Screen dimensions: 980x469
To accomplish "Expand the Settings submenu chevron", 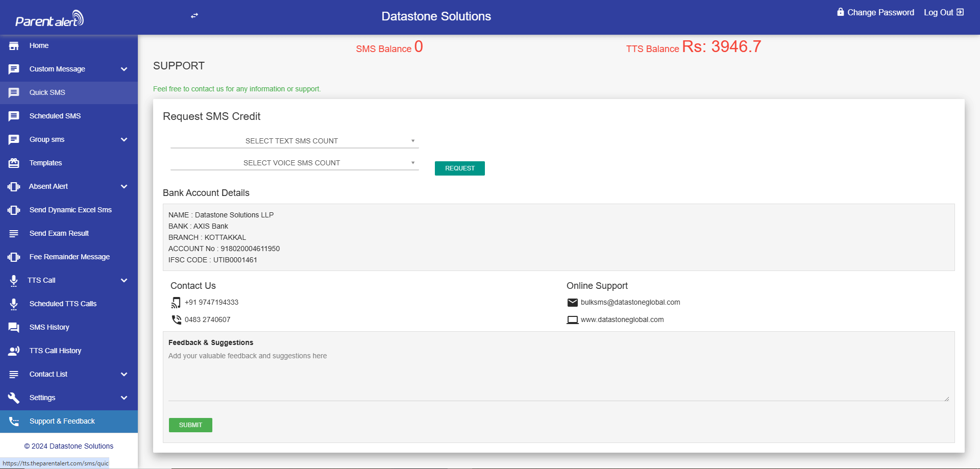I will click(x=124, y=398).
